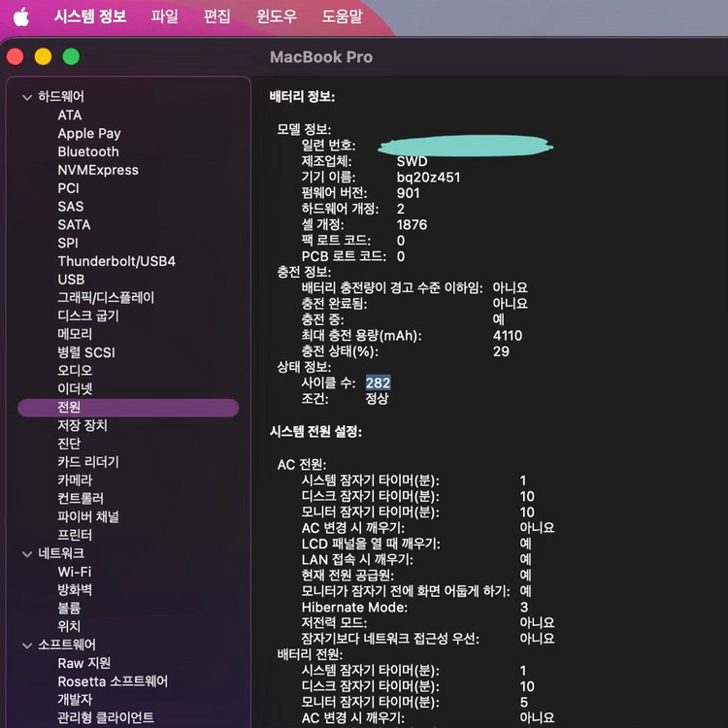Click the manufacturer value SWD
Image resolution: width=728 pixels, height=728 pixels.
(412, 161)
